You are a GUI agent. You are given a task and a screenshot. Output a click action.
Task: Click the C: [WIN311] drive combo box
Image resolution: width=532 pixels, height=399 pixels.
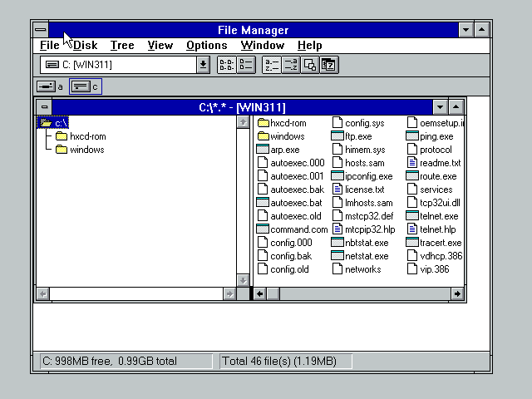point(125,65)
